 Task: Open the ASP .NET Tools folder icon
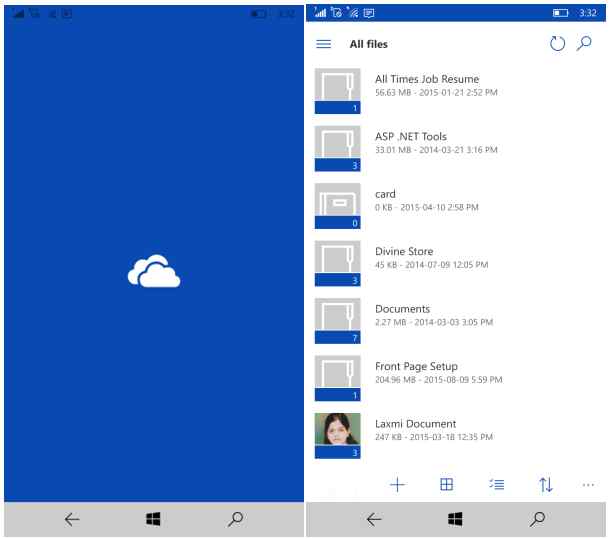[338, 149]
